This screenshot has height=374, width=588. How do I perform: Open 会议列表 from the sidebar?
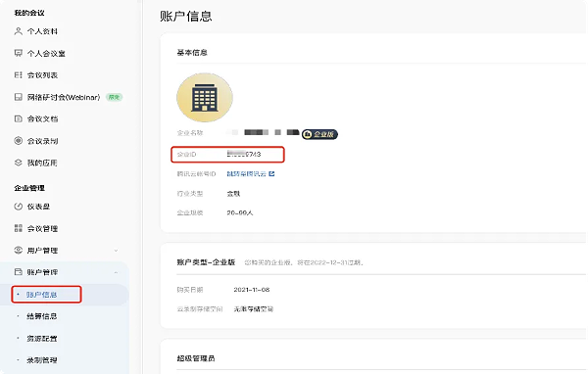[x=42, y=75]
